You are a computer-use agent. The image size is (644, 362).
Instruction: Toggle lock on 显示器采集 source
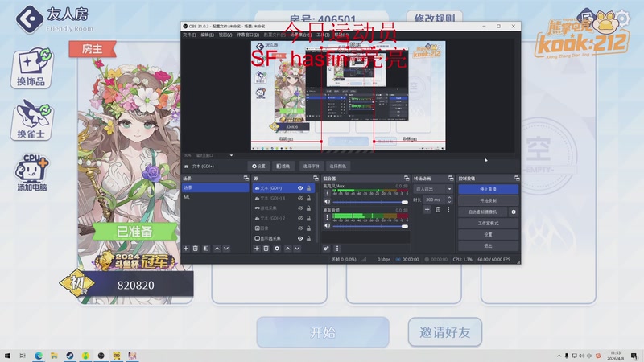(308, 238)
